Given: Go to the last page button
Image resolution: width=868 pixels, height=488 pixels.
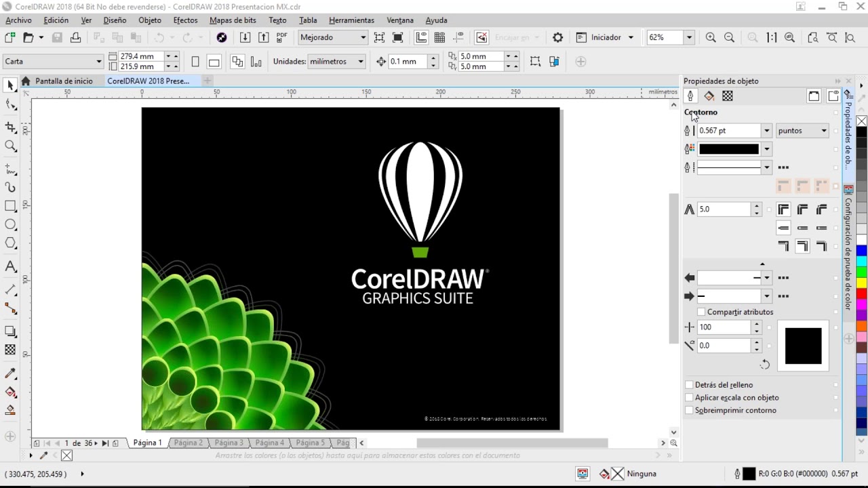Looking at the screenshot, I should click(105, 443).
